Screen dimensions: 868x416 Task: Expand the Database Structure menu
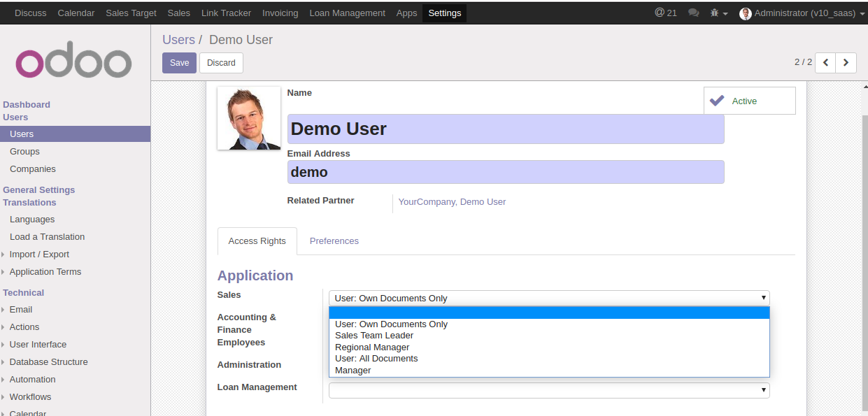[x=48, y=362]
